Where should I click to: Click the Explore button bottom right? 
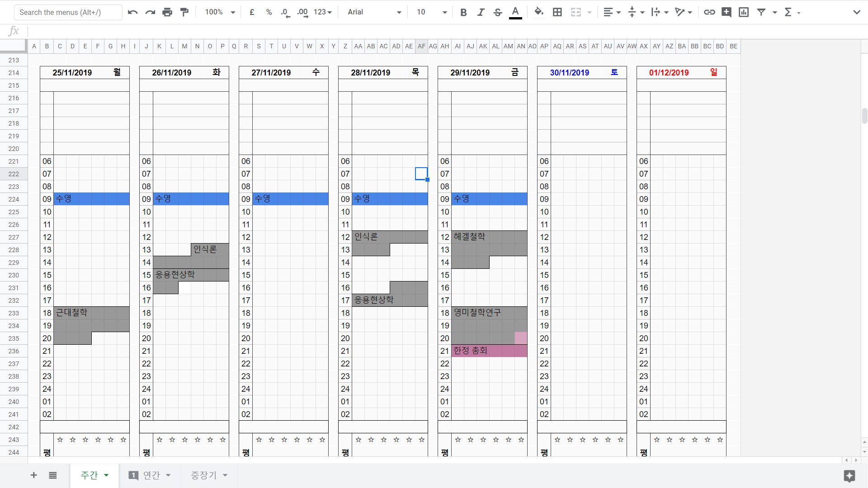click(849, 476)
